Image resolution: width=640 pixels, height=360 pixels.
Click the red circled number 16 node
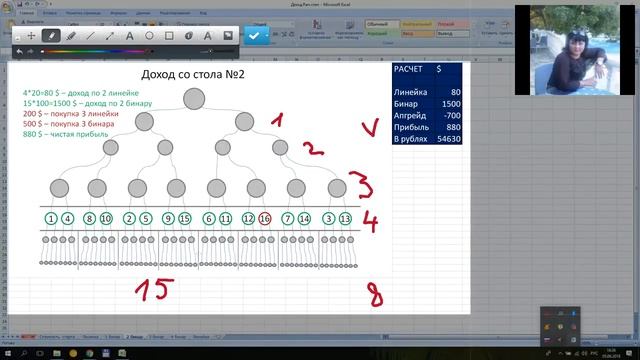[264, 219]
